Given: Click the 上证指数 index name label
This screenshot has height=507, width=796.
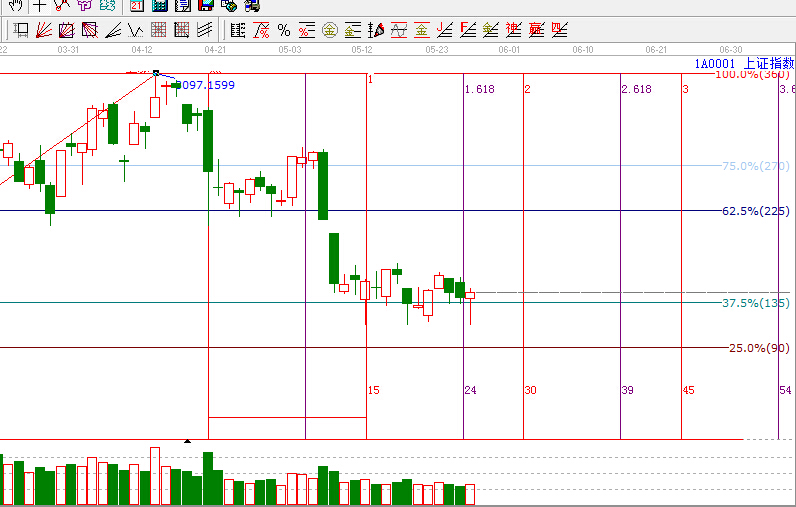Looking at the screenshot, I should click(x=769, y=63).
